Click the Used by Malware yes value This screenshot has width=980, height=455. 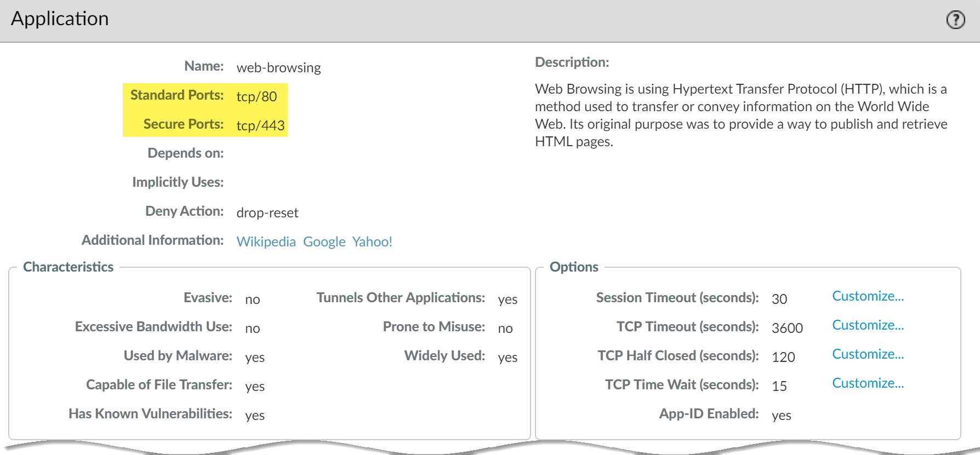coord(255,358)
